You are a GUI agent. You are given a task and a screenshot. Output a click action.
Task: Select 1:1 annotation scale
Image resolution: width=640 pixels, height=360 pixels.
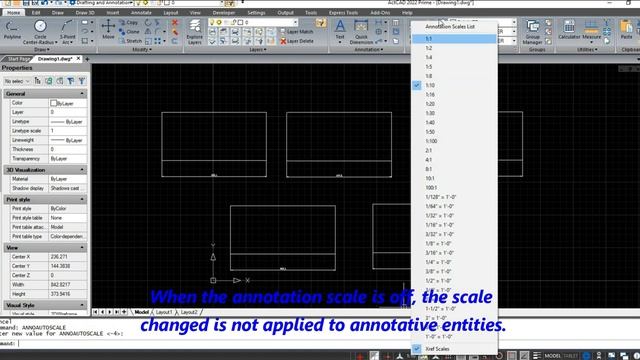(x=454, y=39)
